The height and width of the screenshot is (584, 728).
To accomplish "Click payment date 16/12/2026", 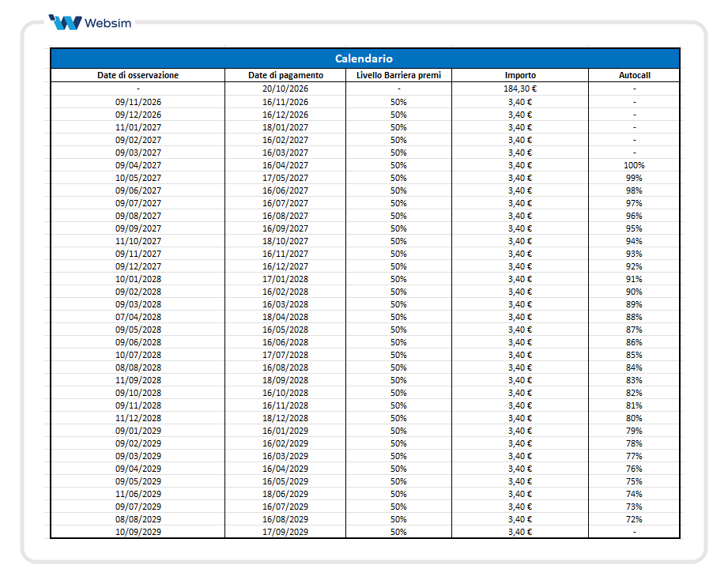I will [x=285, y=115].
